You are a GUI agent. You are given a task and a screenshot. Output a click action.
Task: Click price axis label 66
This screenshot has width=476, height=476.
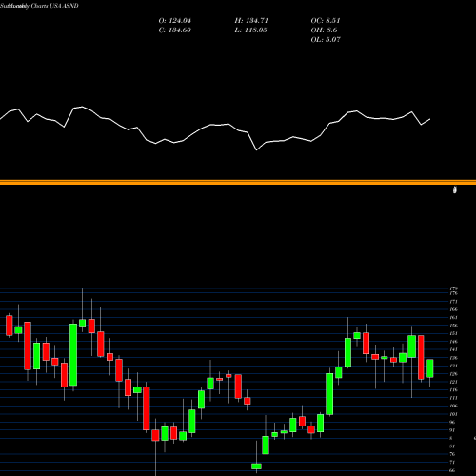(x=453, y=470)
